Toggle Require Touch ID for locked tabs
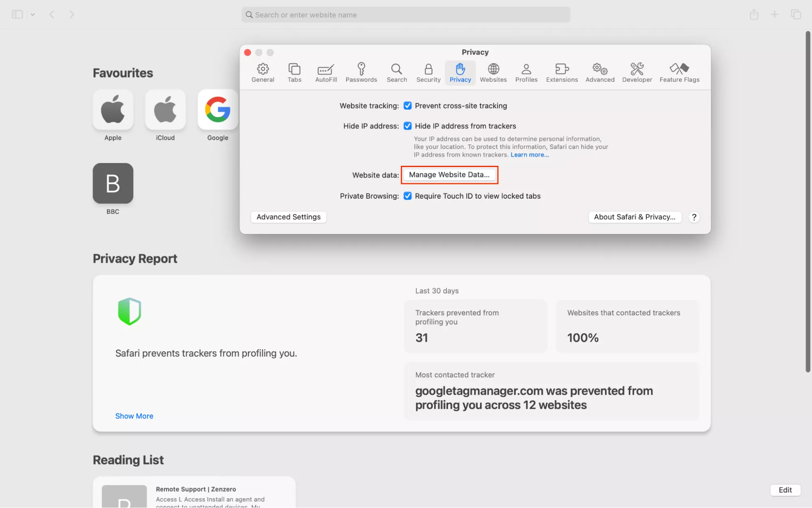The width and height of the screenshot is (812, 508). click(x=407, y=196)
